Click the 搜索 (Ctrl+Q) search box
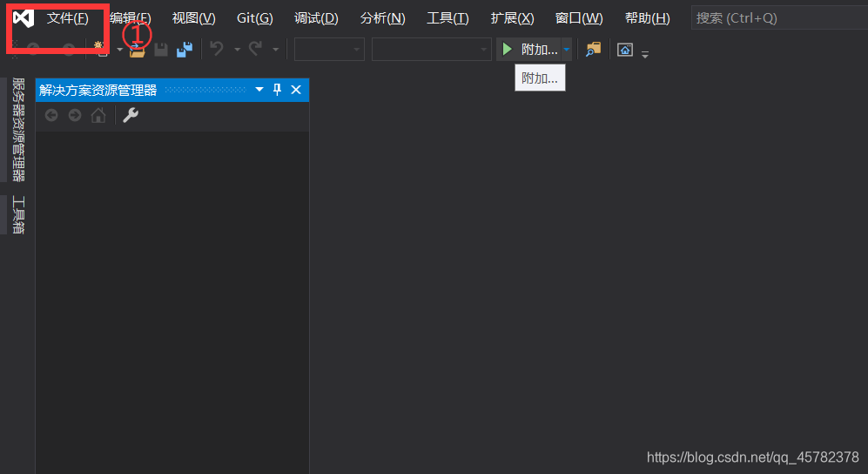This screenshot has width=868, height=474. [779, 18]
